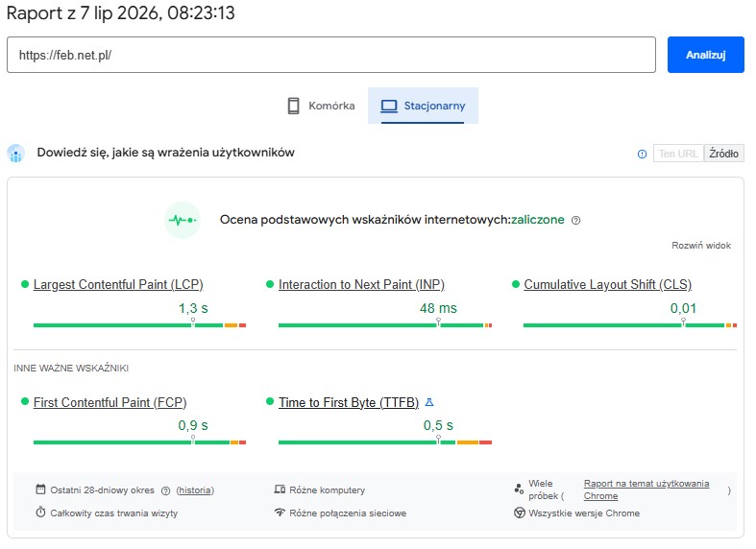Toggle to Źródło view
This screenshot has width=756, height=549.
coord(723,154)
